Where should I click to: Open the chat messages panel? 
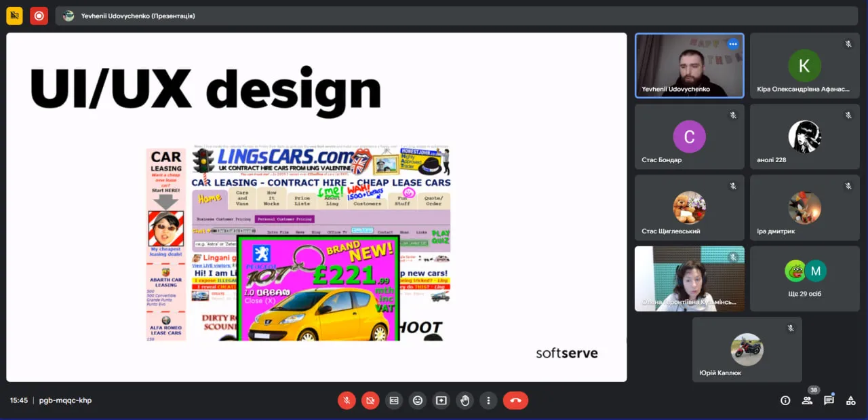coord(829,400)
